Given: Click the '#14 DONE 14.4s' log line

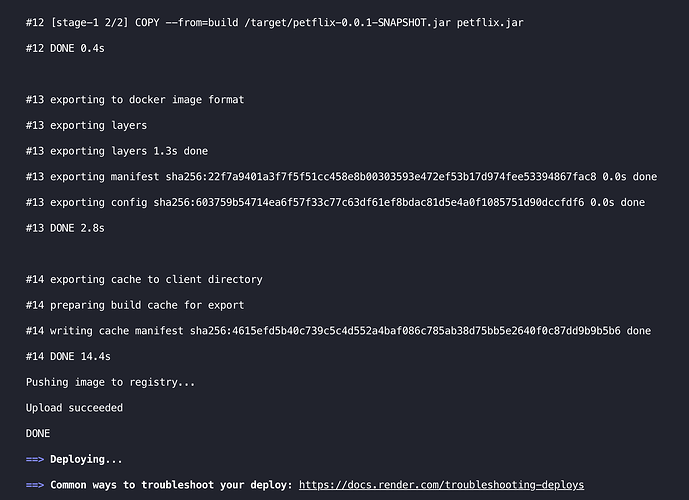Looking at the screenshot, I should pos(68,356).
